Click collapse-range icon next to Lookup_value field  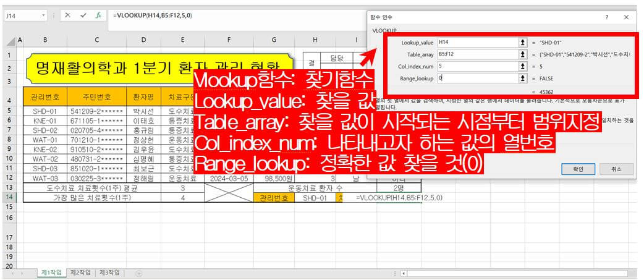[523, 42]
